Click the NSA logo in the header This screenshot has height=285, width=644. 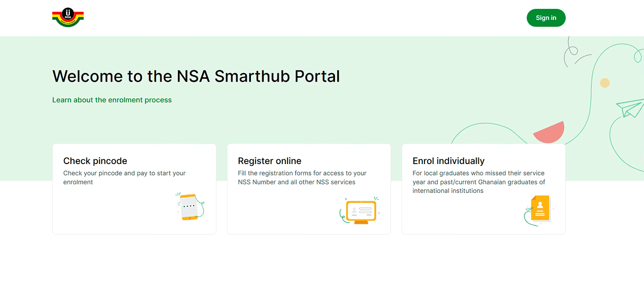point(68,18)
